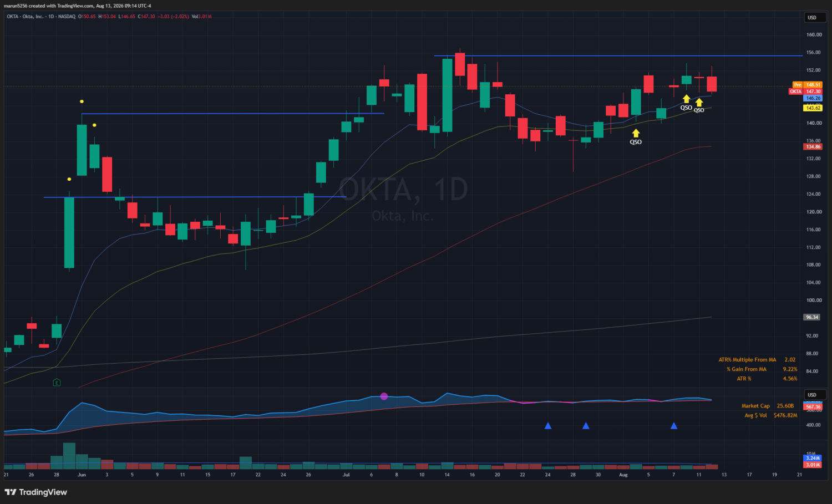This screenshot has width=832, height=504.
Task: Click the yellow moving average label 143.62
Action: (813, 108)
